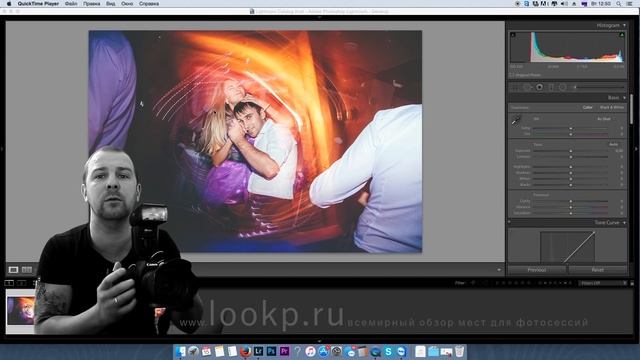
Task: Open Spotlight search in menu bar
Action: (x=619, y=4)
